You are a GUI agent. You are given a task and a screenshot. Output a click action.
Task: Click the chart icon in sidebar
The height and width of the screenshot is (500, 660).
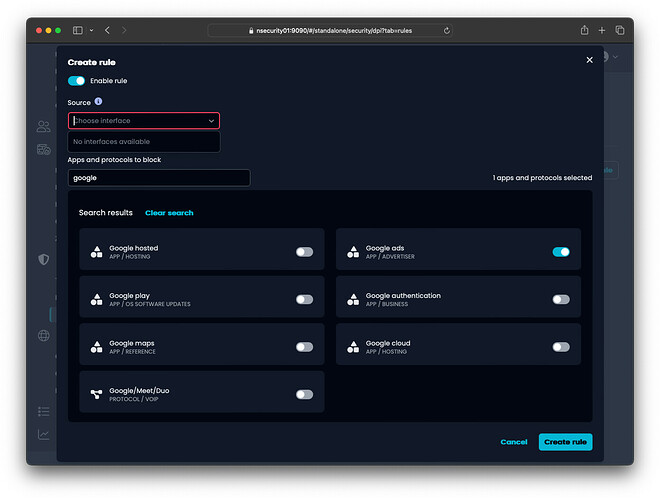pos(44,434)
